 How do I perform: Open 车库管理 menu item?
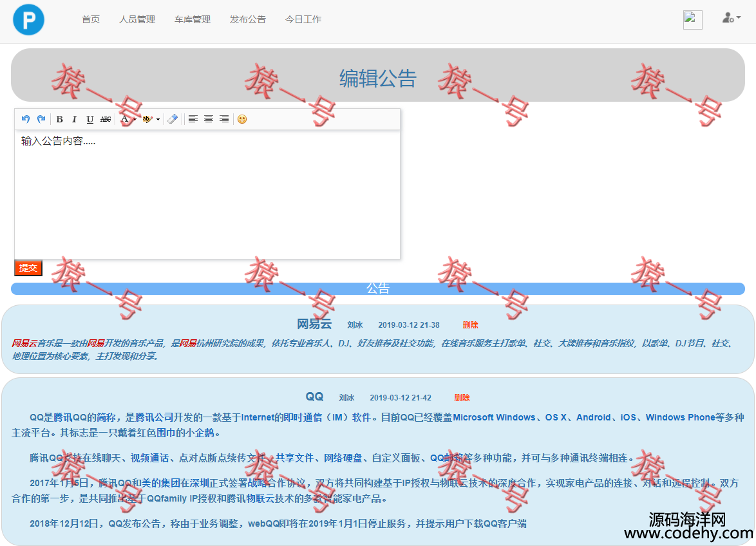[x=193, y=19]
